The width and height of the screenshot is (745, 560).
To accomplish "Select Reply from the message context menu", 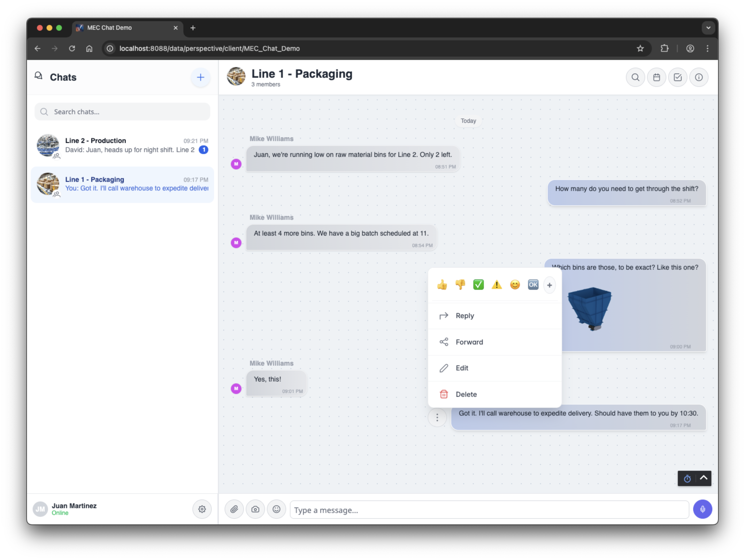I will tap(465, 316).
